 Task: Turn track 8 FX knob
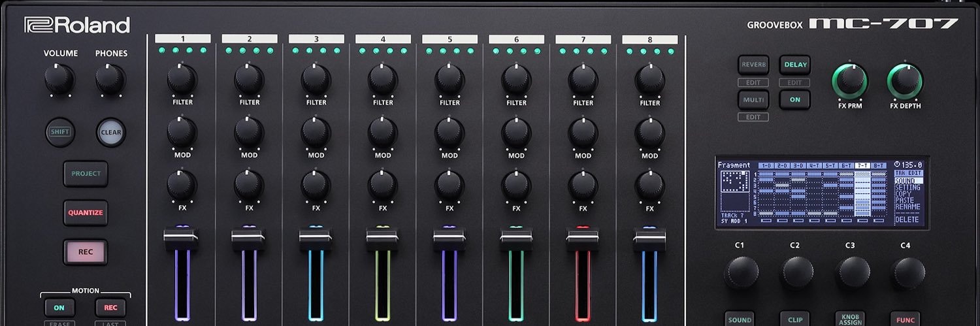(x=649, y=186)
